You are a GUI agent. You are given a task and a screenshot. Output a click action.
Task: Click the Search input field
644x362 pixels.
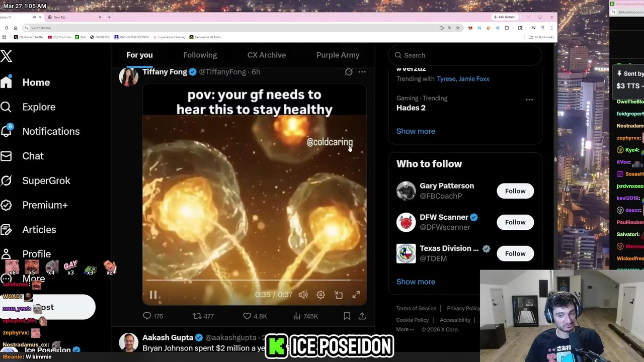[x=465, y=55]
